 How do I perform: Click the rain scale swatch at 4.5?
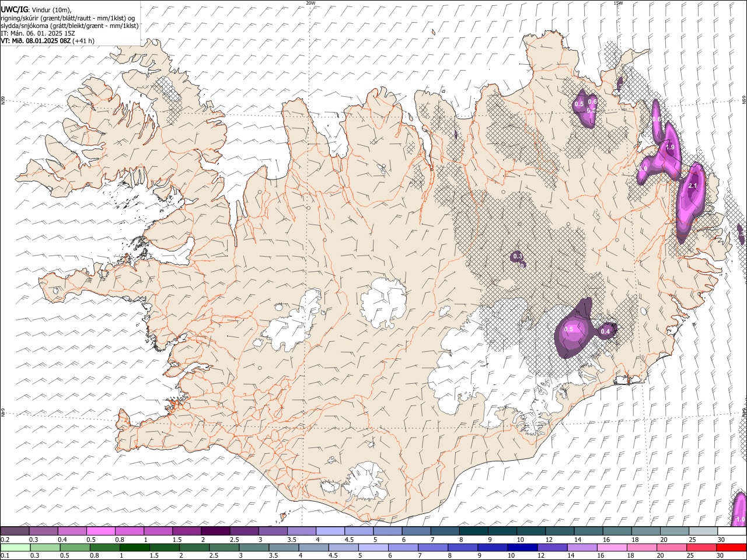(x=343, y=548)
